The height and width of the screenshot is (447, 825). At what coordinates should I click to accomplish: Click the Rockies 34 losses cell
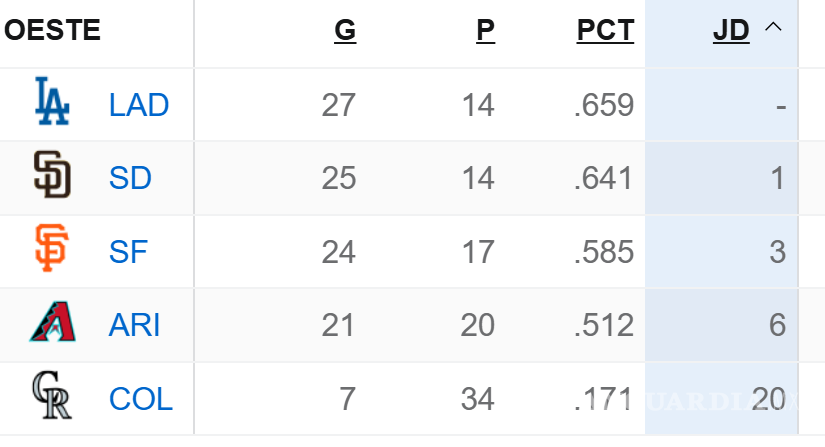[477, 399]
